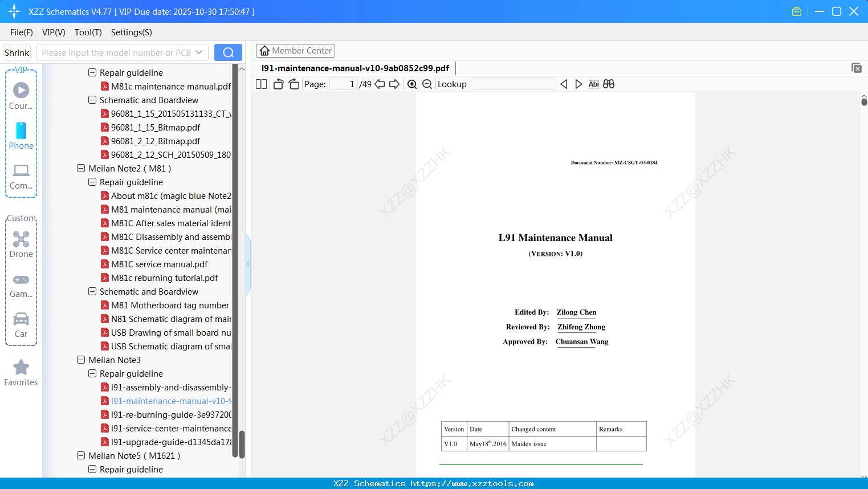Rotate the PDF page clockwise
This screenshot has height=489, width=868.
tap(293, 84)
